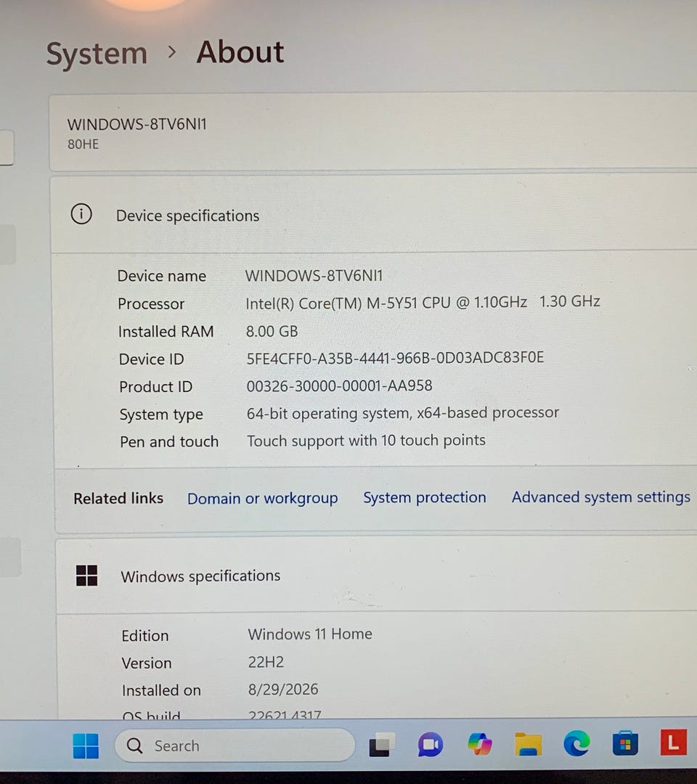This screenshot has width=697, height=784.
Task: Click the taskbar Search box
Action: pos(235,746)
